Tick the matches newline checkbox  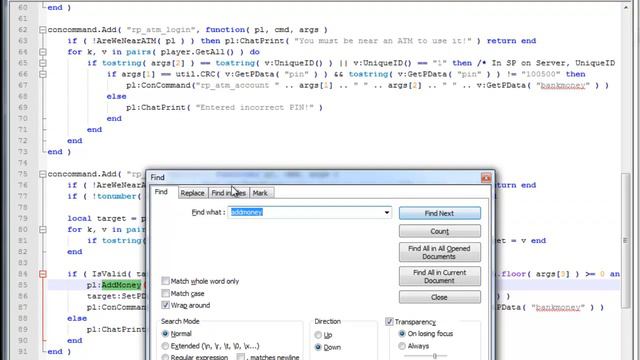(x=241, y=357)
